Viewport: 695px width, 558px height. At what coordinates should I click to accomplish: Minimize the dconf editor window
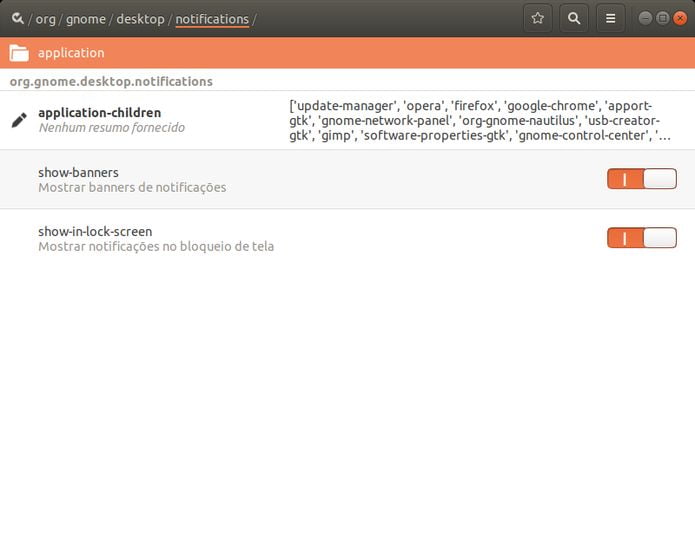[x=645, y=18]
